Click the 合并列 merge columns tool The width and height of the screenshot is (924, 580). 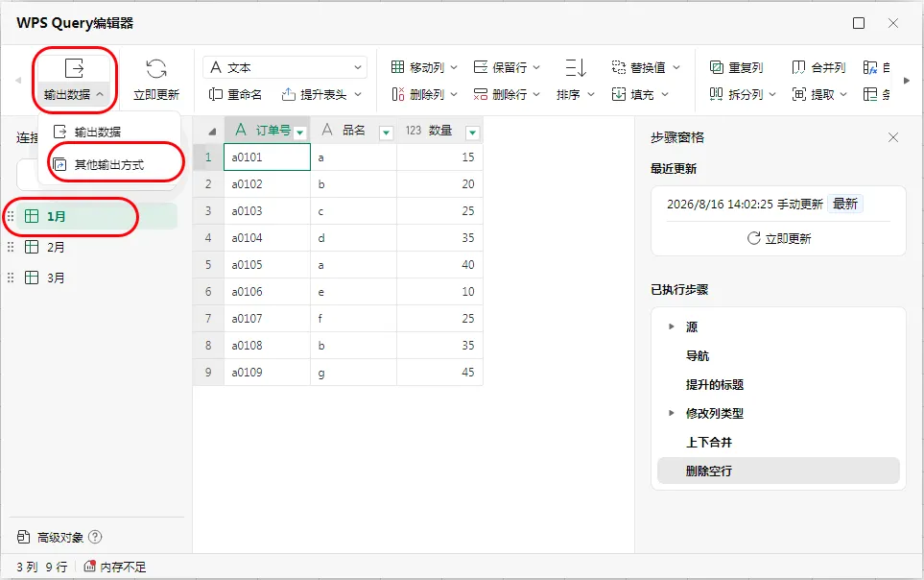click(818, 67)
